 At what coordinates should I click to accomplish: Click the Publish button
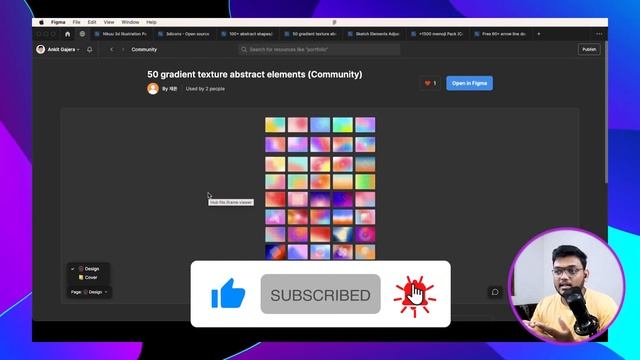589,49
